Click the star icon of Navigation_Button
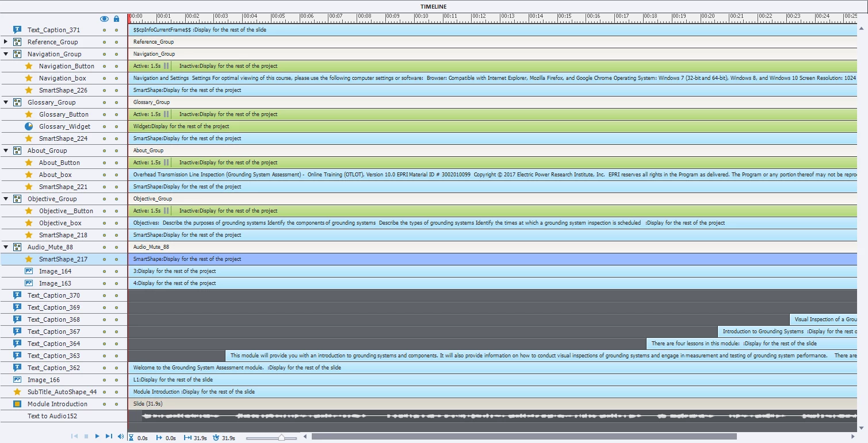 coord(29,66)
